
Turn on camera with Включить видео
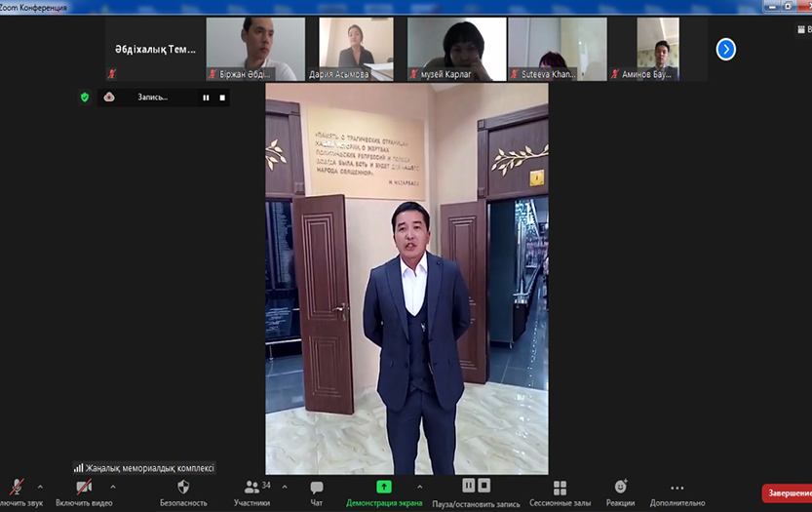85,488
